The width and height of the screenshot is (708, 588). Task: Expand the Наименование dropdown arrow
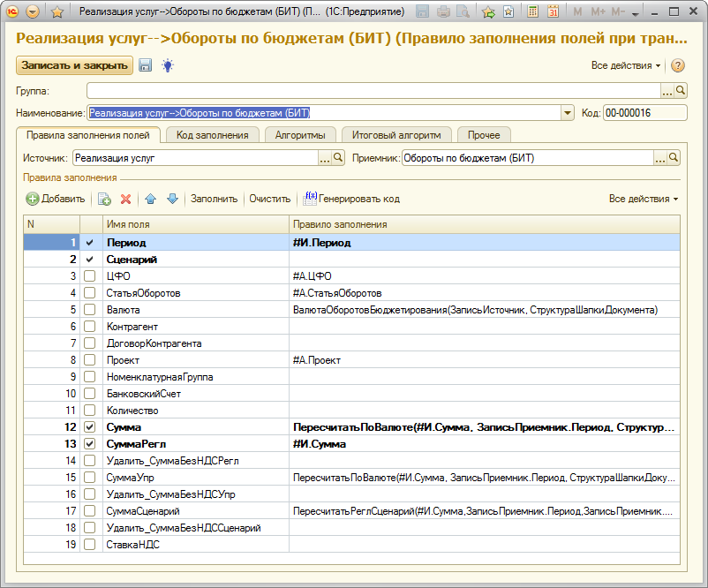tap(568, 113)
